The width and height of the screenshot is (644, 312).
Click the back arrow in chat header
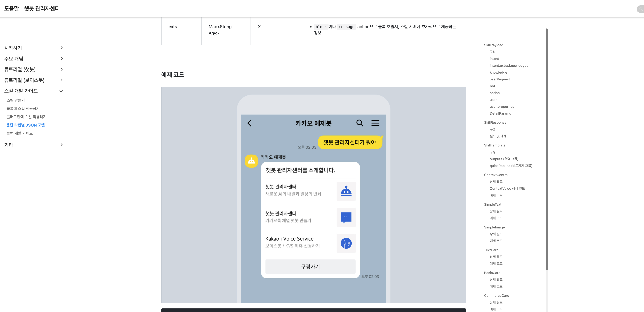[x=249, y=123]
